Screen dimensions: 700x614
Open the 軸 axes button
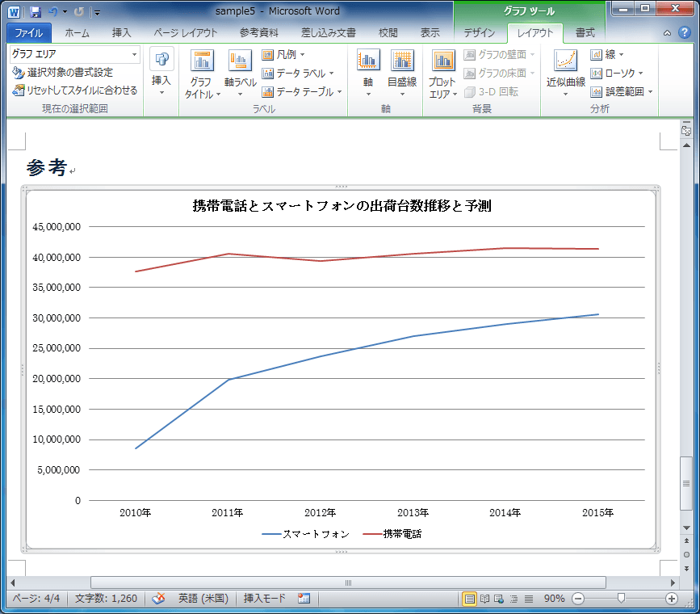(x=368, y=73)
